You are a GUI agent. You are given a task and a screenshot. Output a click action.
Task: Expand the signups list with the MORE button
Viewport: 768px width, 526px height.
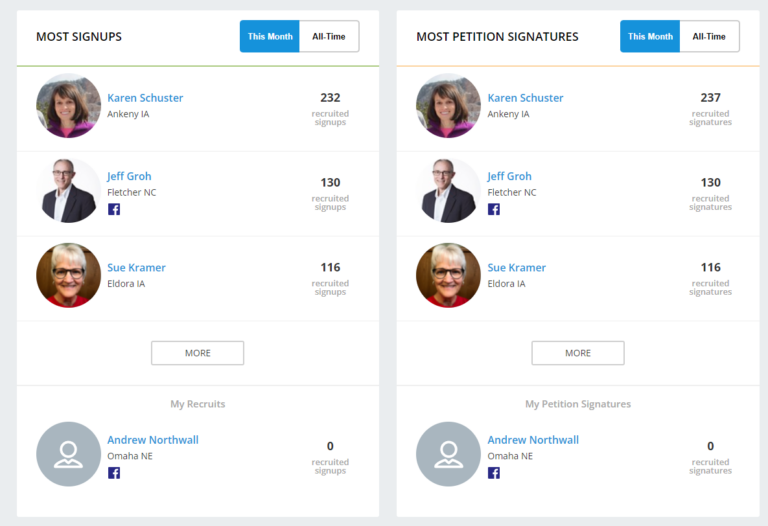click(x=197, y=353)
